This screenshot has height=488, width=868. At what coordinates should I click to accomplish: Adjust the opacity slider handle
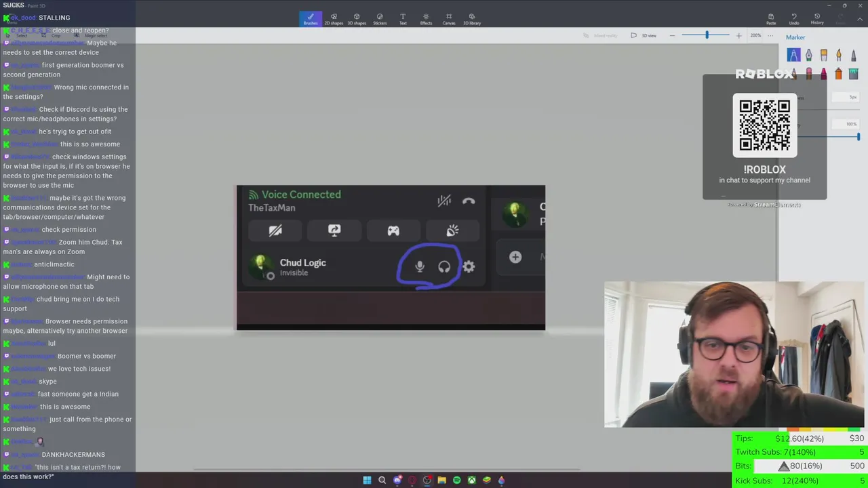coord(858,137)
